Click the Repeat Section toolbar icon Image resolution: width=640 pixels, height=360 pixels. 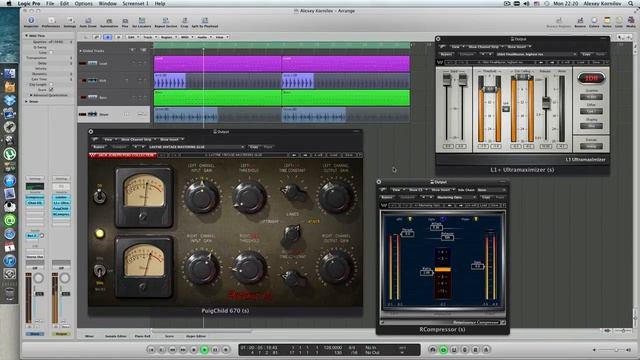(166, 22)
